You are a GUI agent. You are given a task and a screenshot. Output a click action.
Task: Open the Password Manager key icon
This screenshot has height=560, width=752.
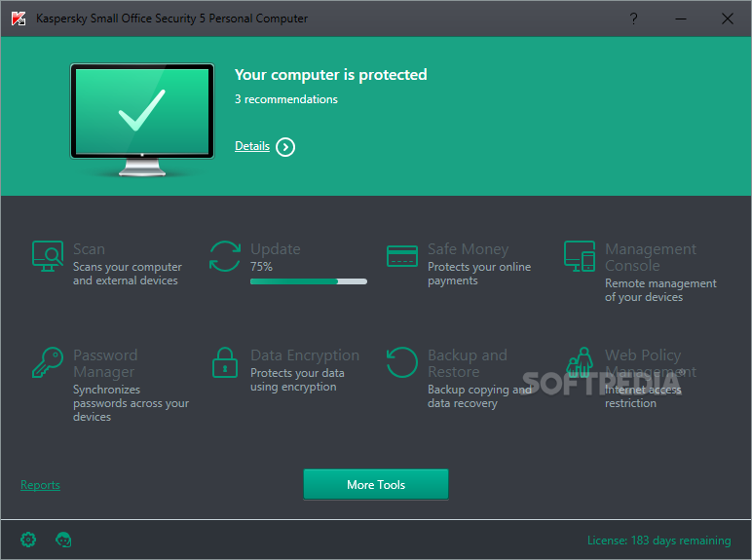click(x=48, y=362)
